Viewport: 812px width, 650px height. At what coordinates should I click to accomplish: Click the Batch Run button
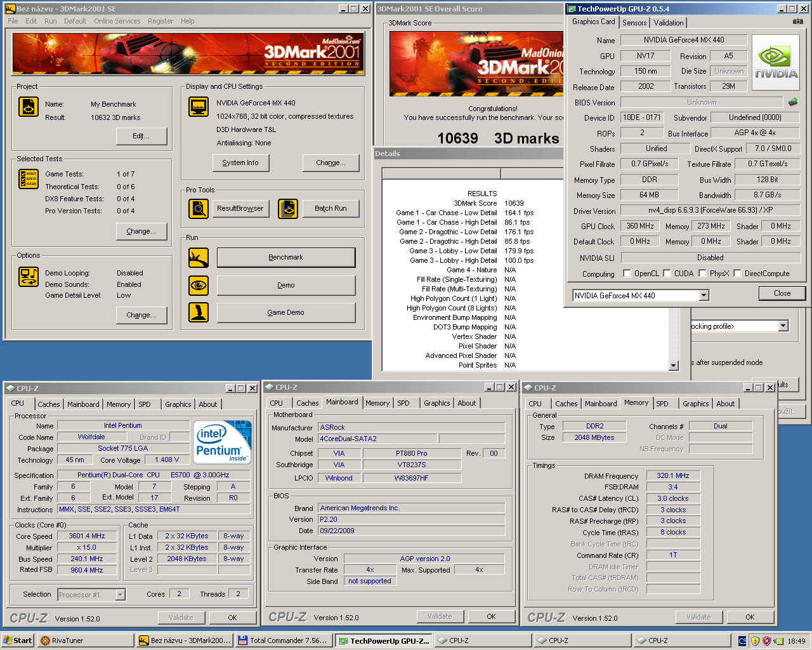pos(331,209)
